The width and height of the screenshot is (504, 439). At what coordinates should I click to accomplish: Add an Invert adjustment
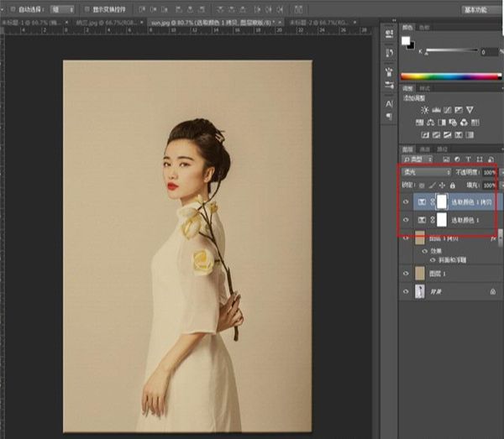click(425, 135)
